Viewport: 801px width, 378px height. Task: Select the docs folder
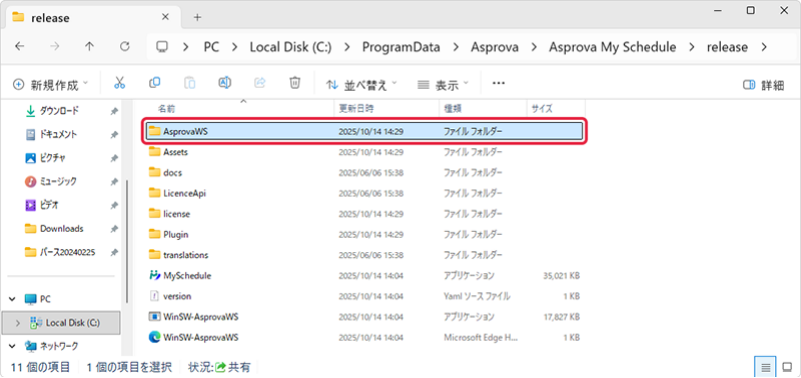363,173
